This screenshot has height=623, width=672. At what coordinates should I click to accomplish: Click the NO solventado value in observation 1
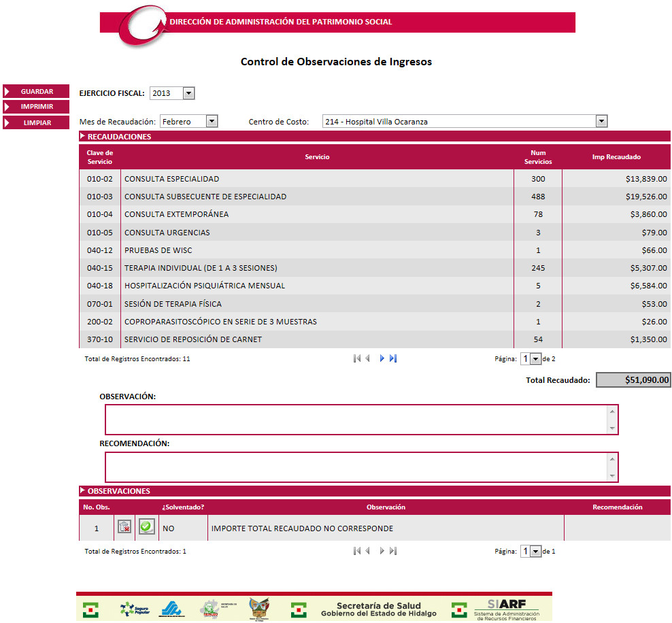[169, 528]
